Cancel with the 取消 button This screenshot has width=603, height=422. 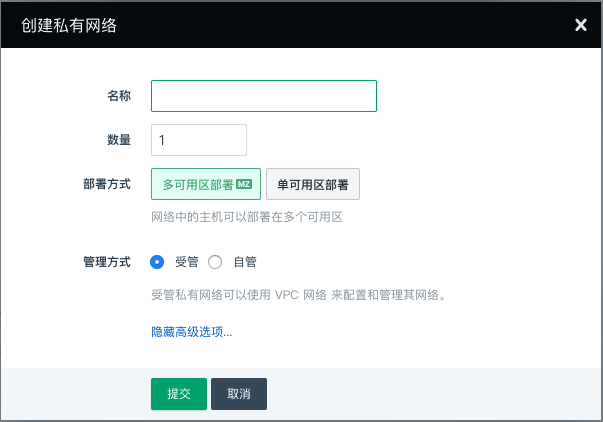pyautogui.click(x=239, y=394)
